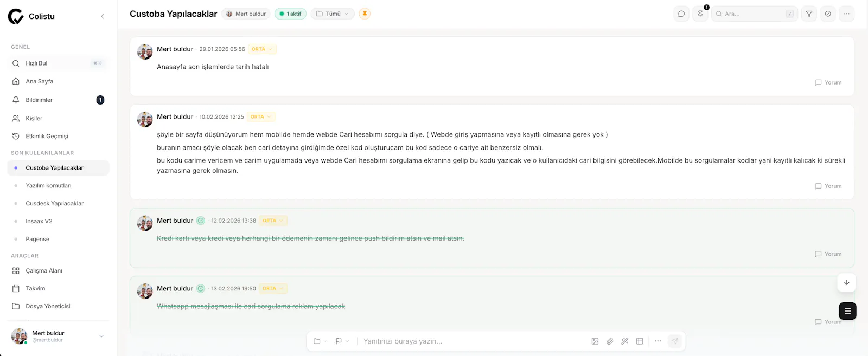Open Takvim calendar
The image size is (868, 356).
(x=59, y=288)
